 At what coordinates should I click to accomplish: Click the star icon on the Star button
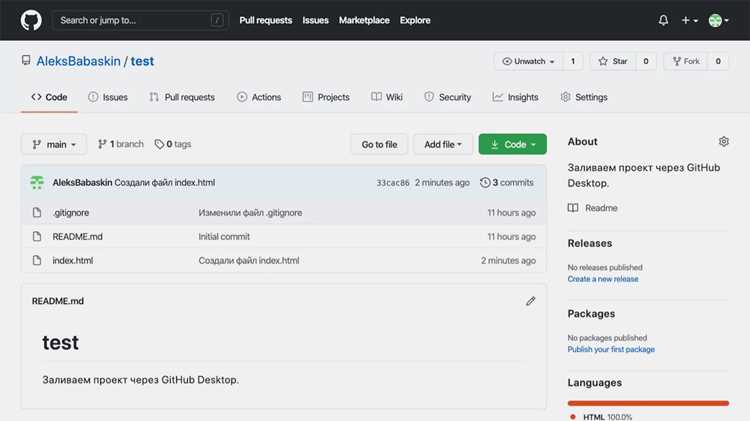(603, 61)
